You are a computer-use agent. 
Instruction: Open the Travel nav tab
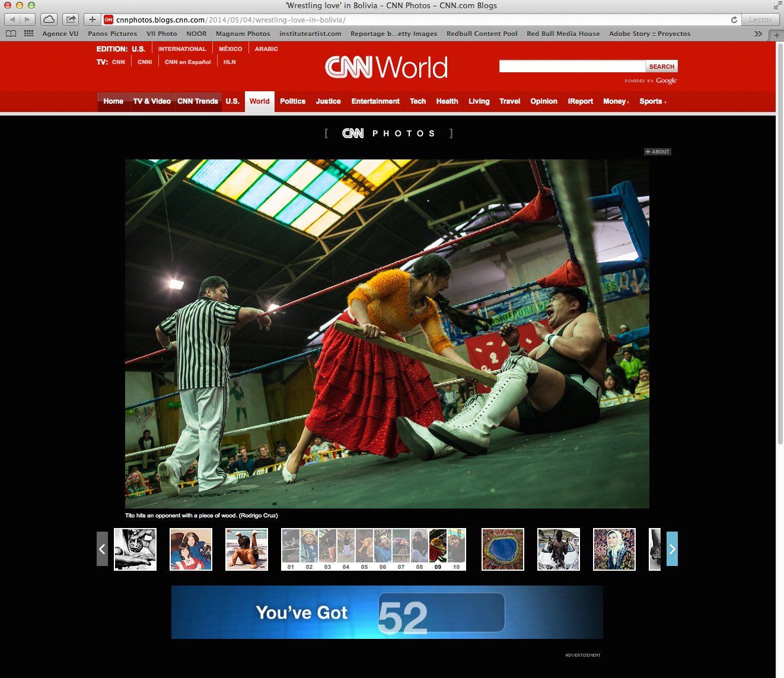coord(509,101)
